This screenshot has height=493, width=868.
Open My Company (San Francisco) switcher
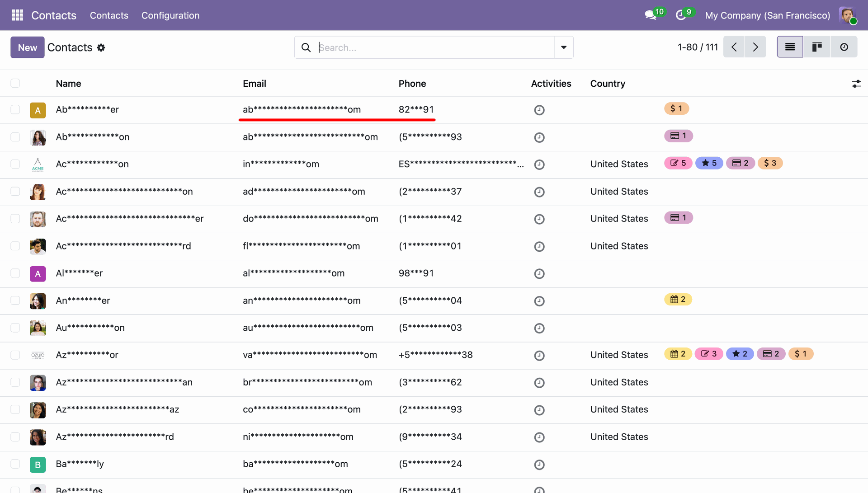pos(768,15)
